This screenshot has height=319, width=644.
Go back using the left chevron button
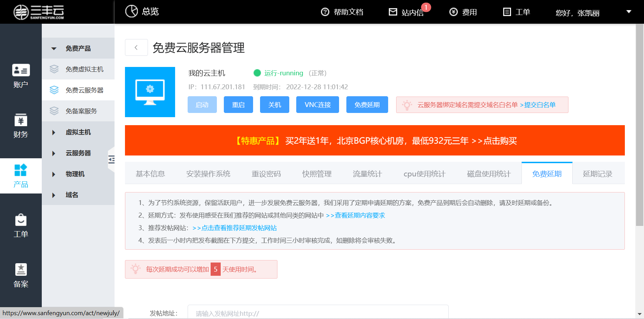pos(136,47)
